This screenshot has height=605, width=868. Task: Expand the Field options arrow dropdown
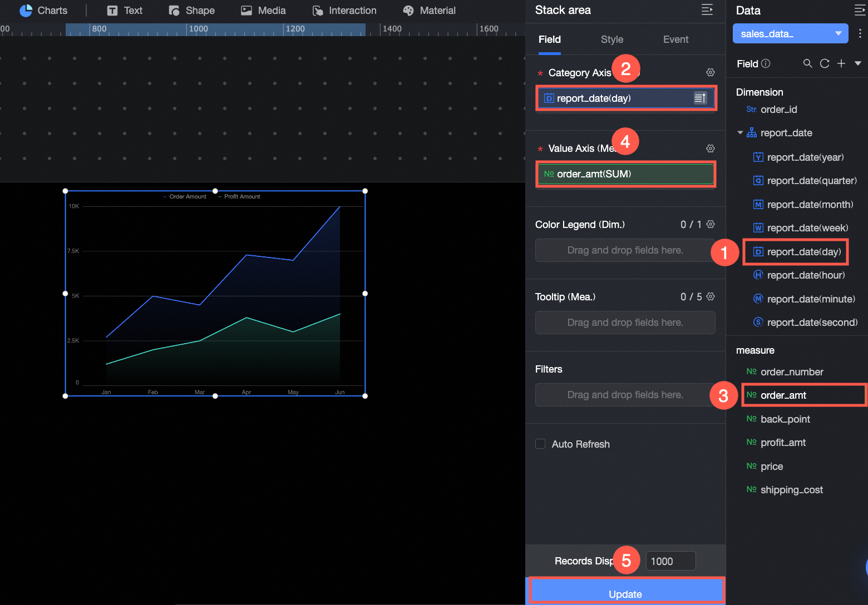point(858,63)
